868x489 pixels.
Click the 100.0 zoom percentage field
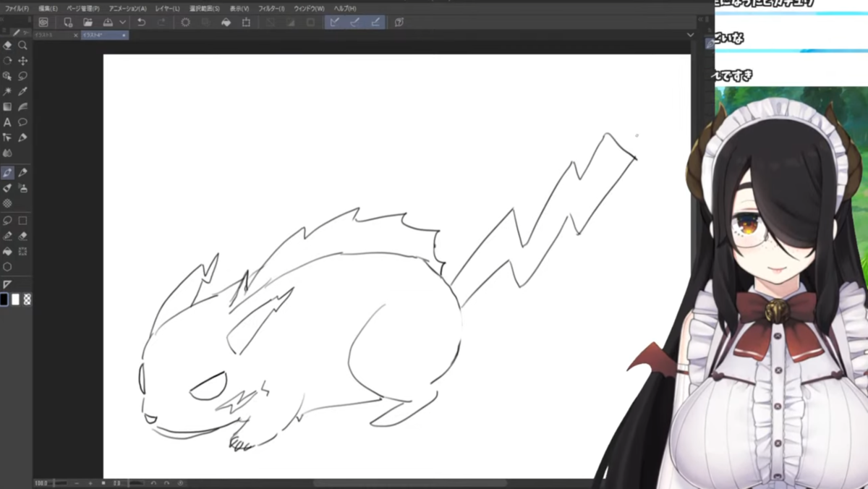[41, 483]
